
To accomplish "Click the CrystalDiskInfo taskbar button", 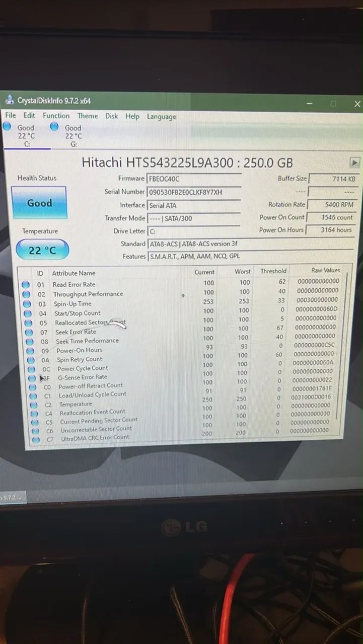I will 13,498.
